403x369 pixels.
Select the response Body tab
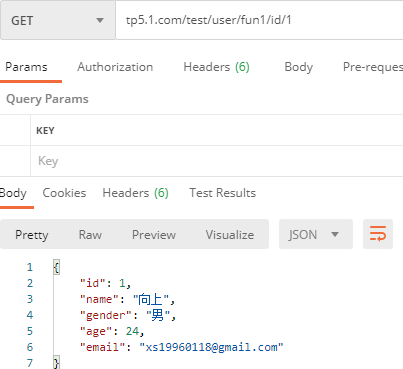point(13,193)
